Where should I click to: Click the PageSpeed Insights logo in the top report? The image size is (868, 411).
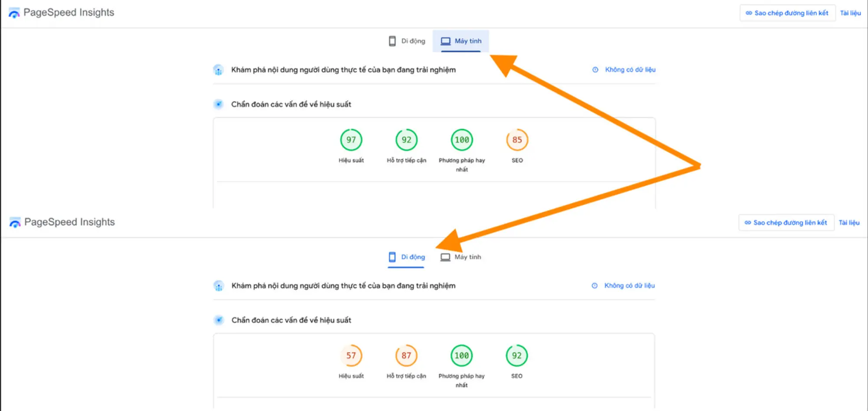pos(14,13)
